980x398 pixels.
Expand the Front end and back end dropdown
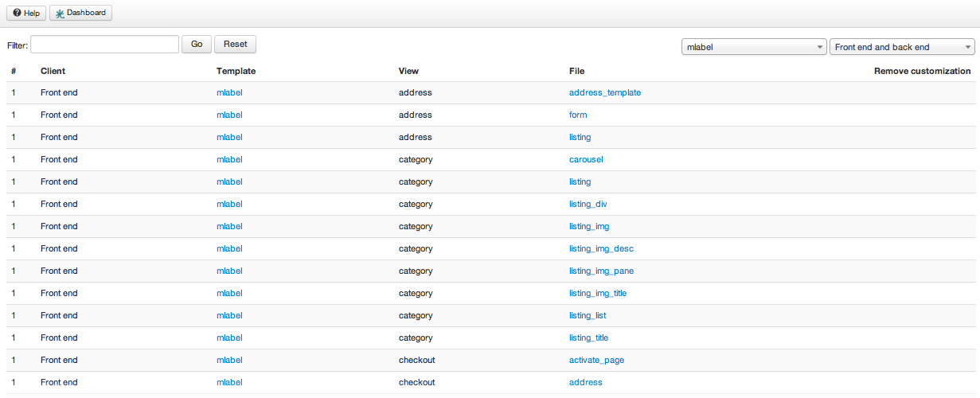click(x=902, y=47)
